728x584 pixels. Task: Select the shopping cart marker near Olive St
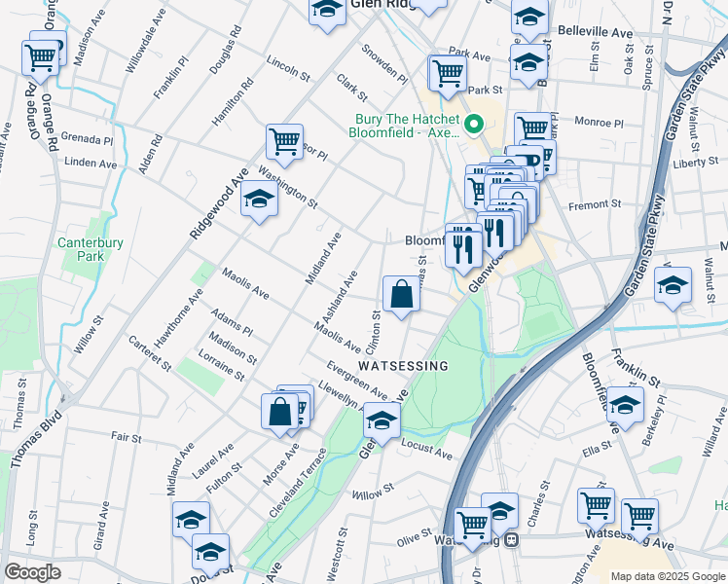[x=472, y=527]
